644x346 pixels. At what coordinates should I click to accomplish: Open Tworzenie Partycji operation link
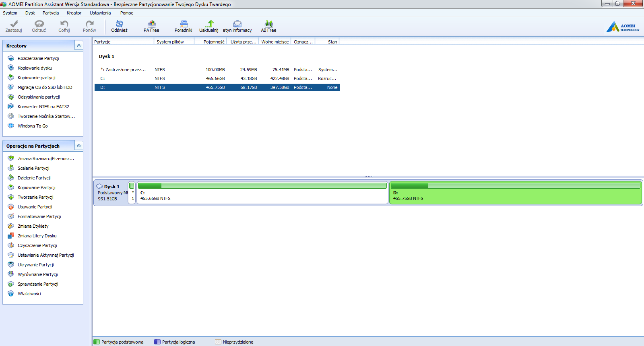35,197
